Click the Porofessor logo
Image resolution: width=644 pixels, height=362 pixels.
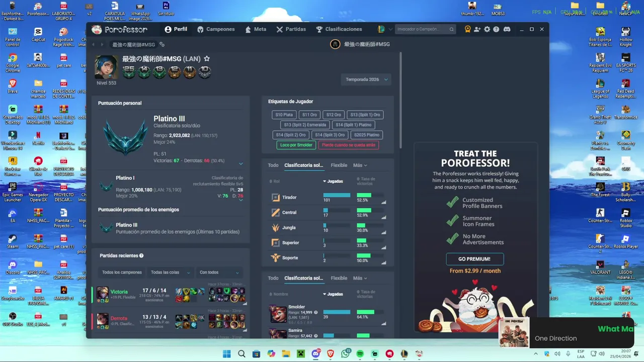[119, 29]
